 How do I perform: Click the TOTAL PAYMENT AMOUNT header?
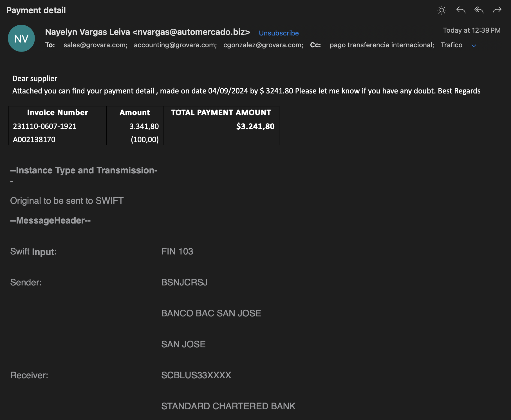coord(221,113)
